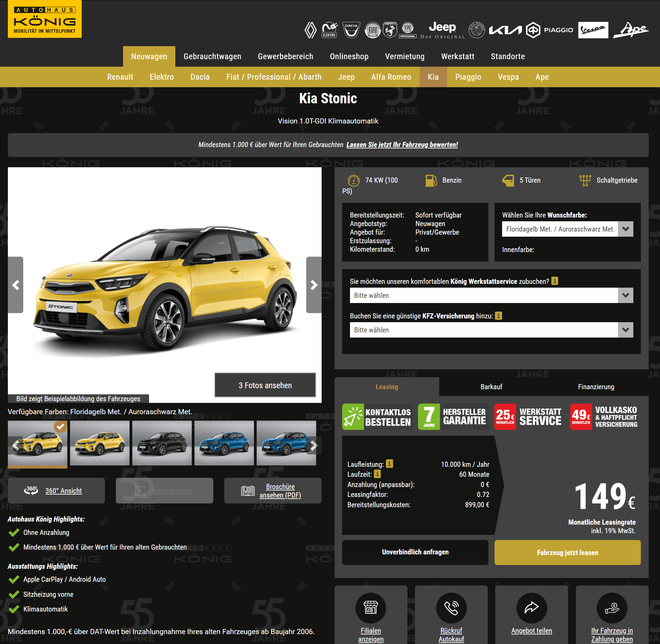Open the Abarth scorpion logo
The height and width of the screenshot is (644, 660).
[x=390, y=30]
